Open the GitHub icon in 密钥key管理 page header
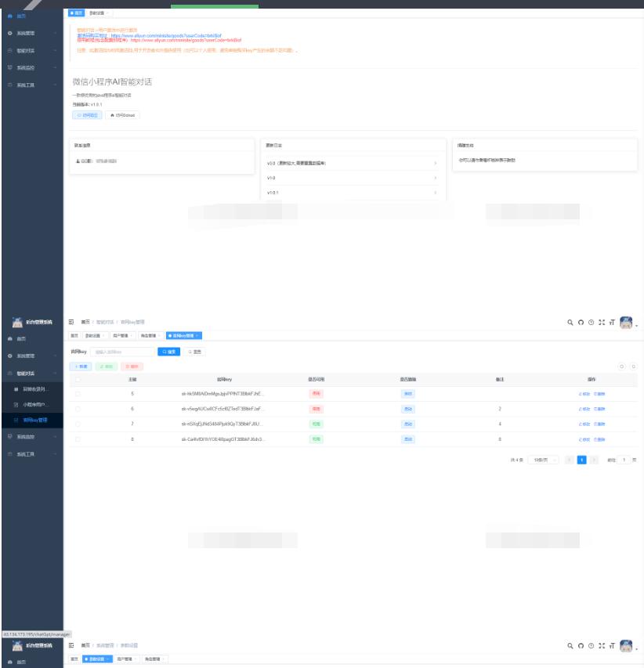The width and height of the screenshot is (644, 668). 581,322
